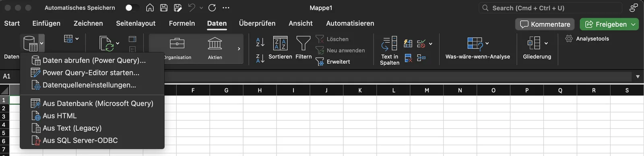Expand the data types gallery arrow

pyautogui.click(x=239, y=49)
